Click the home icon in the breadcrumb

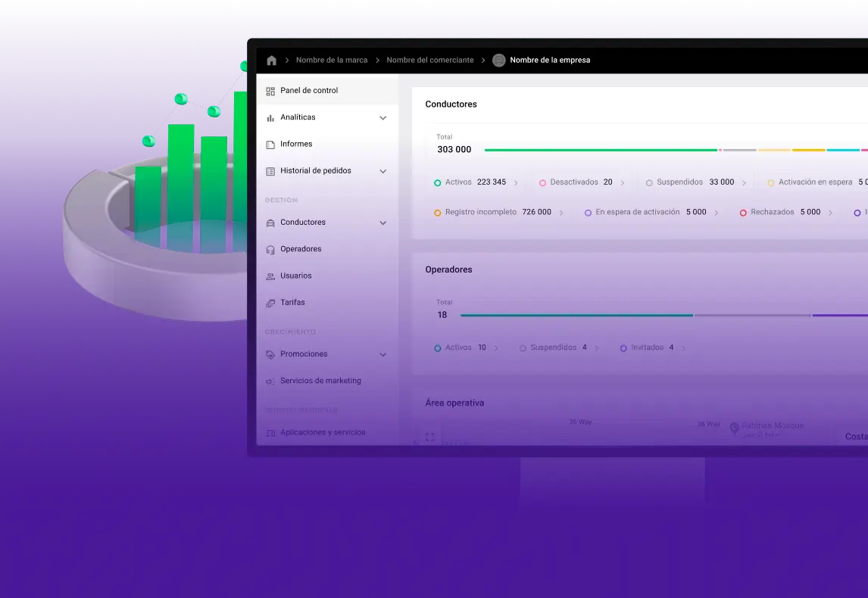271,60
